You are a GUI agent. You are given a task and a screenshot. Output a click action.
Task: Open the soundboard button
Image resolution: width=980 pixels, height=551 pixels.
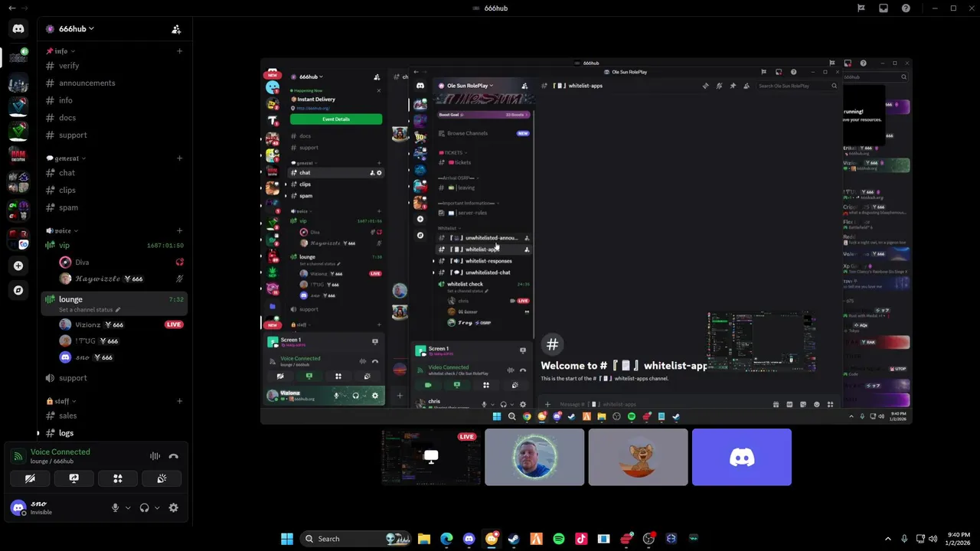[x=162, y=478]
